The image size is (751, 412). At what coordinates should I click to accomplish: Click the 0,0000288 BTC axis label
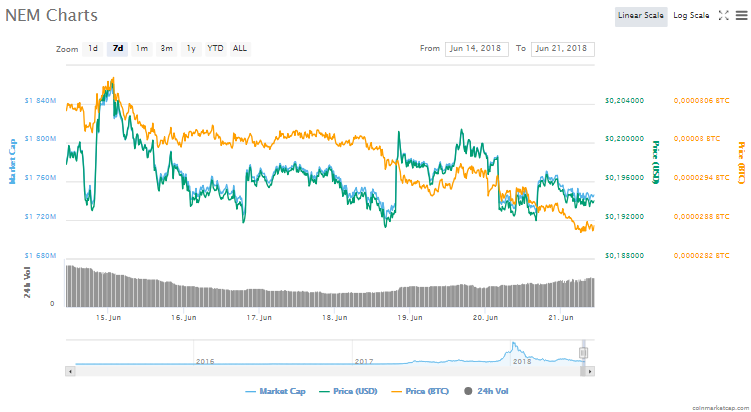pos(702,217)
